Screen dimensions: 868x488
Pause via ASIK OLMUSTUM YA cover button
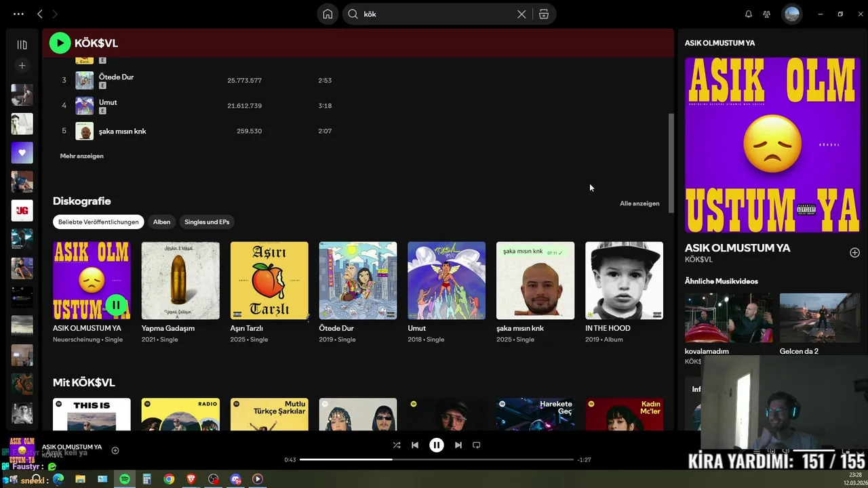coord(116,305)
